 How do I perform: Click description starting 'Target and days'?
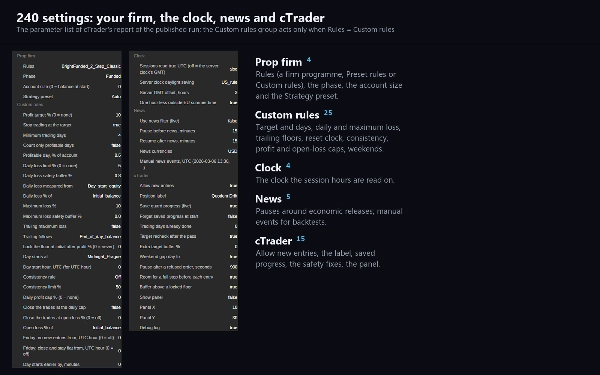click(328, 138)
